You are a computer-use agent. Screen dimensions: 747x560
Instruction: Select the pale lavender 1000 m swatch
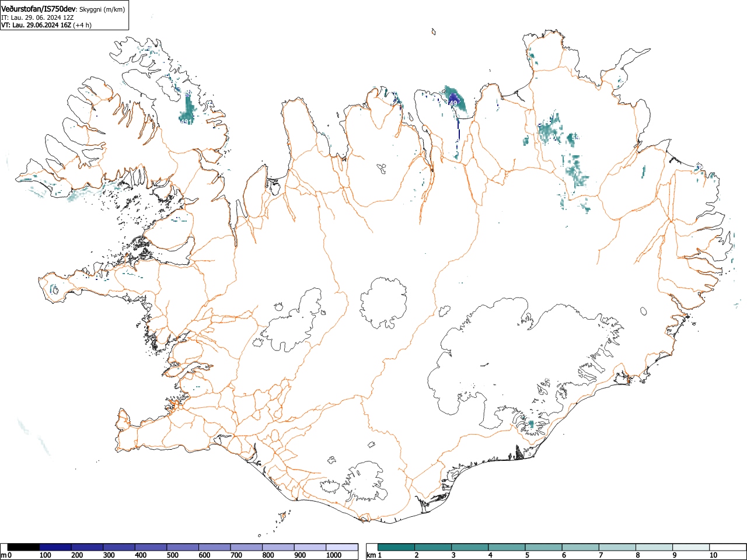[x=342, y=547]
